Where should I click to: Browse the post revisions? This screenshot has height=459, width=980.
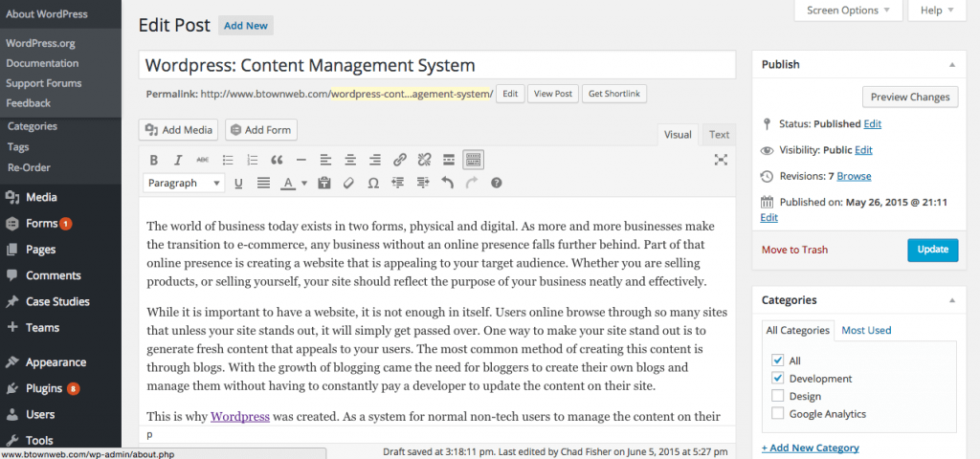coord(854,176)
